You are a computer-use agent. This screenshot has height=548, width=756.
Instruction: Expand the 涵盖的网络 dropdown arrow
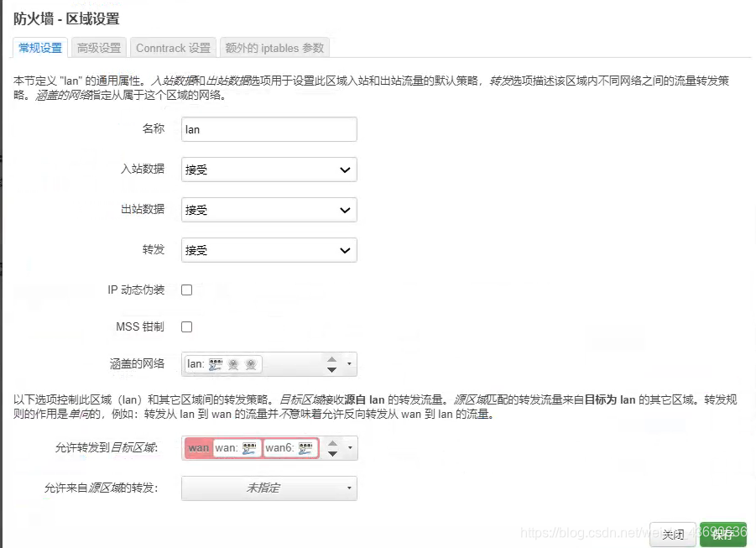350,364
